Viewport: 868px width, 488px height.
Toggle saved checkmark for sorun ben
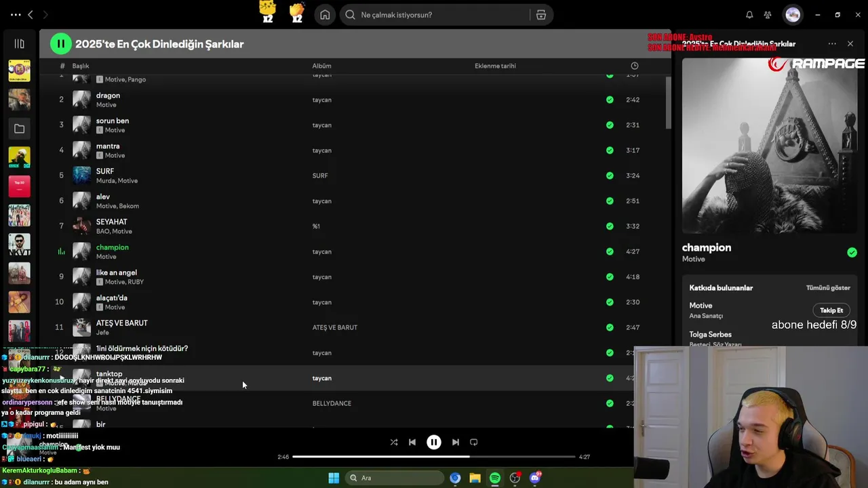point(610,125)
